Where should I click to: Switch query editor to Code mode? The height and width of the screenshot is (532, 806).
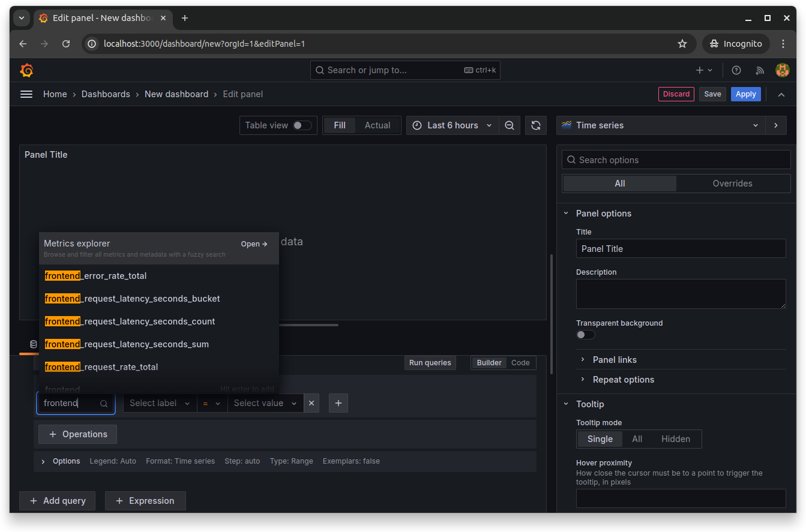click(520, 363)
